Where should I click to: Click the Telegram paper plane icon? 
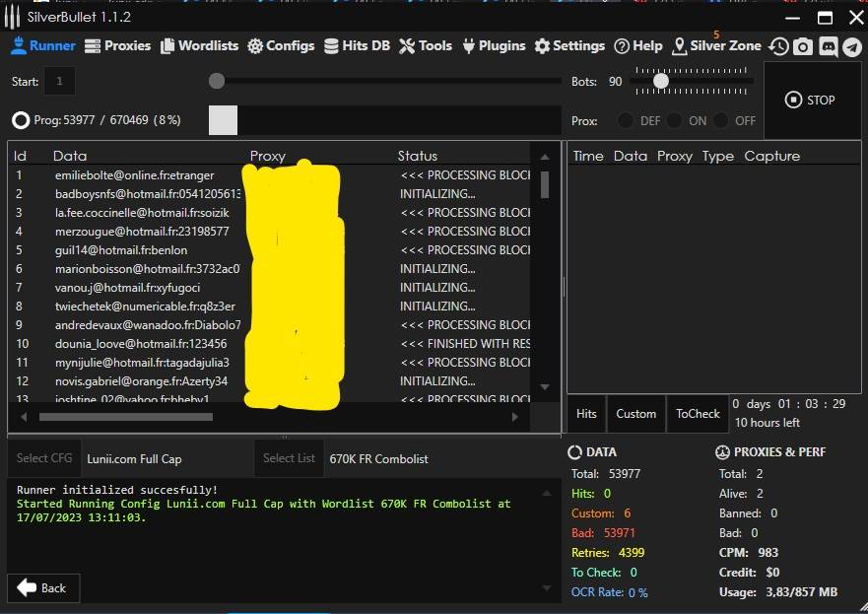click(851, 46)
